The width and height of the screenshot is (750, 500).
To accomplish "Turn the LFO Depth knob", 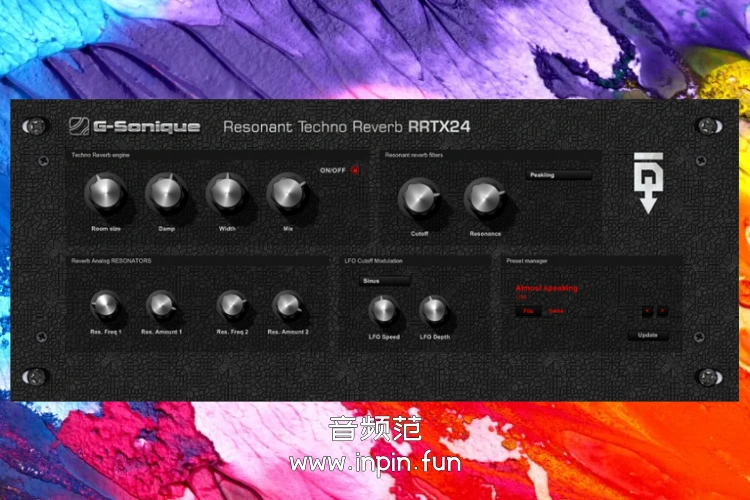I will (434, 311).
